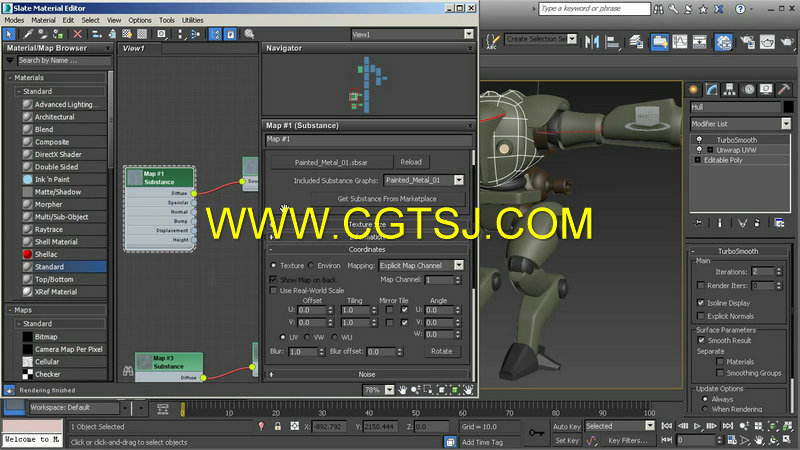Collapse the Maps group in browser

click(10, 310)
